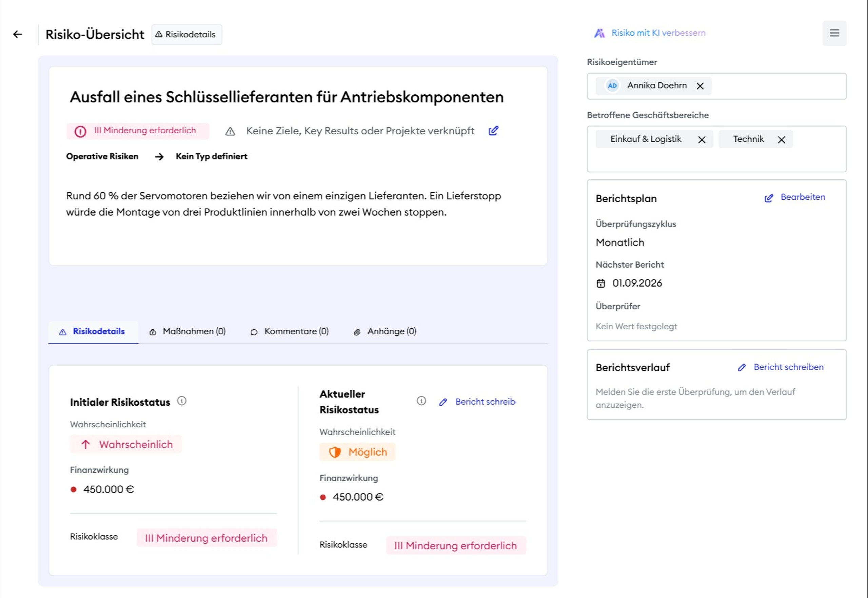Go back with the left arrow icon
Viewport: 868px width, 598px height.
point(18,35)
